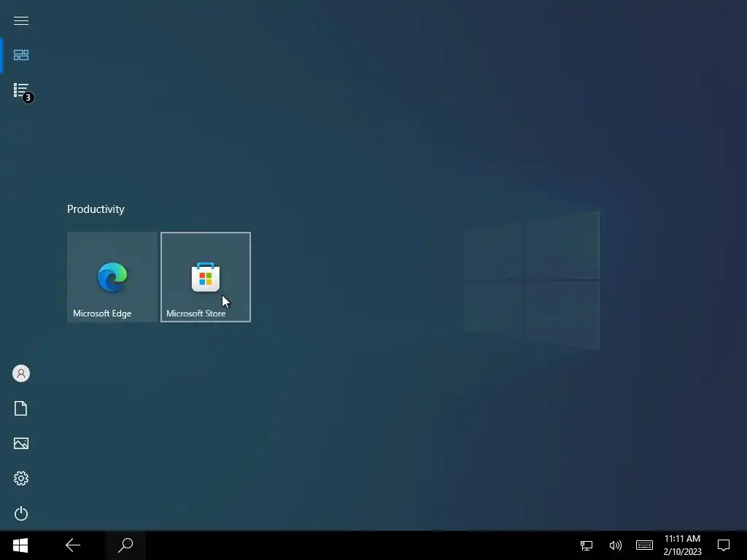Open the All apps list icon
Viewport: 747px width, 560px height.
point(21,90)
